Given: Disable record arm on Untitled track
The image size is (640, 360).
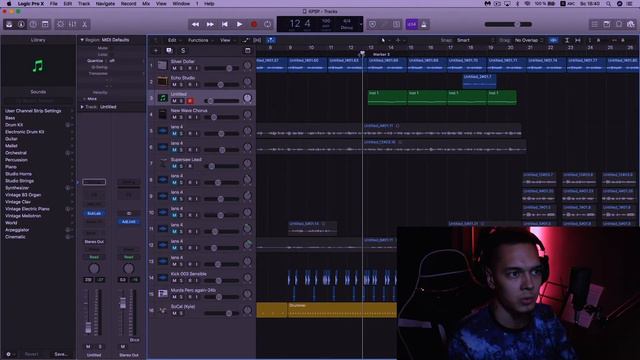Looking at the screenshot, I should click(x=190, y=101).
